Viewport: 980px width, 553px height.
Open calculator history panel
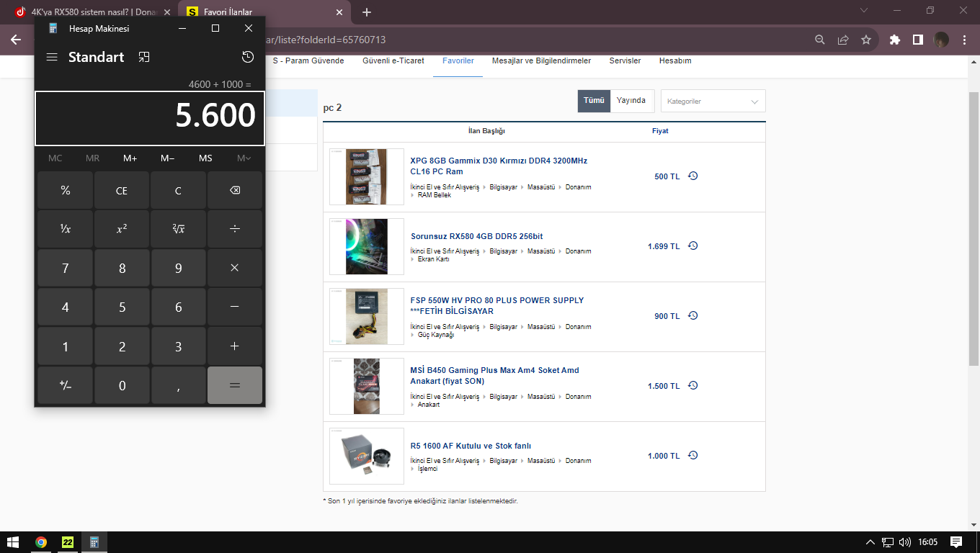coord(247,57)
